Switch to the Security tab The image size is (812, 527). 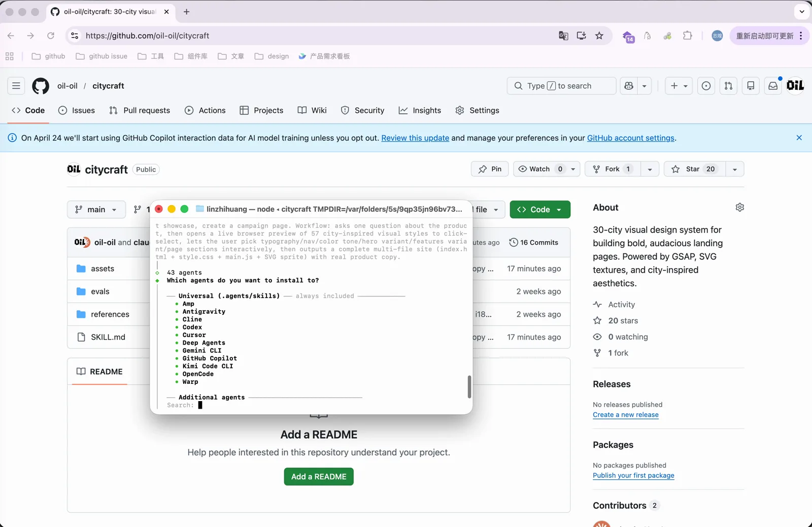362,110
